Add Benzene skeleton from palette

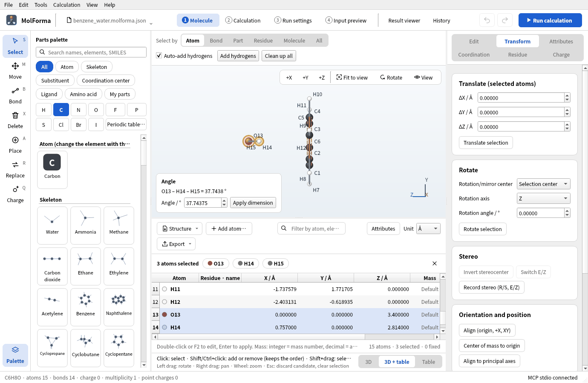pyautogui.click(x=86, y=304)
